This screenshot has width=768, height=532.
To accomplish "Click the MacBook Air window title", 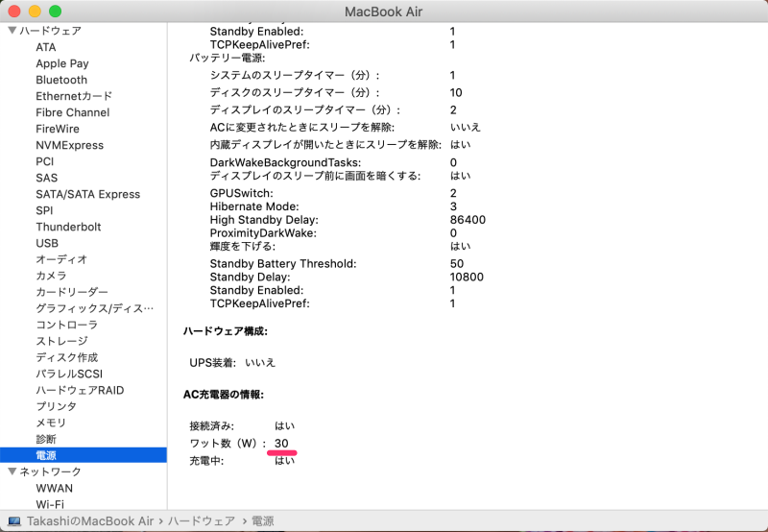I will click(383, 12).
